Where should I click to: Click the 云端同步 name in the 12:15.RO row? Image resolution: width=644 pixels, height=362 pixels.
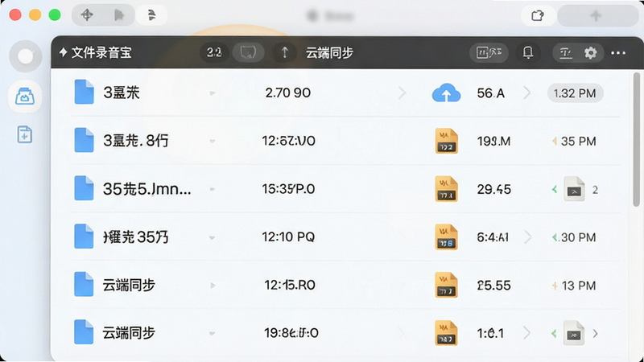tap(129, 285)
